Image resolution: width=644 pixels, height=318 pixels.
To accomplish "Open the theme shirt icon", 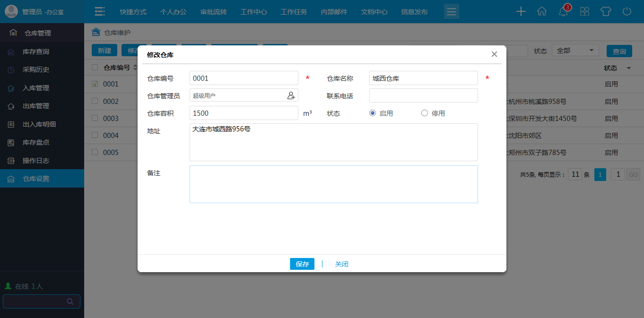I will pyautogui.click(x=606, y=12).
